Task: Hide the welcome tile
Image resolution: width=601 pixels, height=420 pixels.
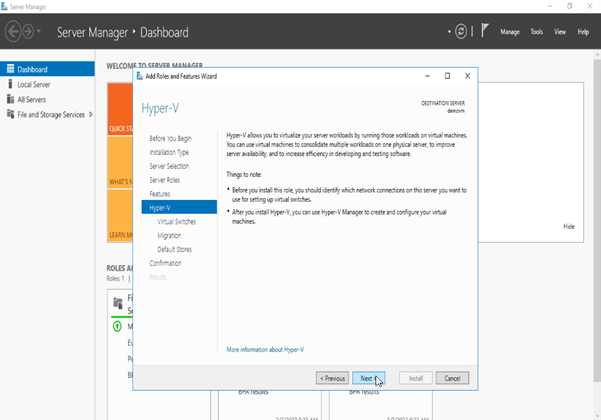Action: pos(569,226)
